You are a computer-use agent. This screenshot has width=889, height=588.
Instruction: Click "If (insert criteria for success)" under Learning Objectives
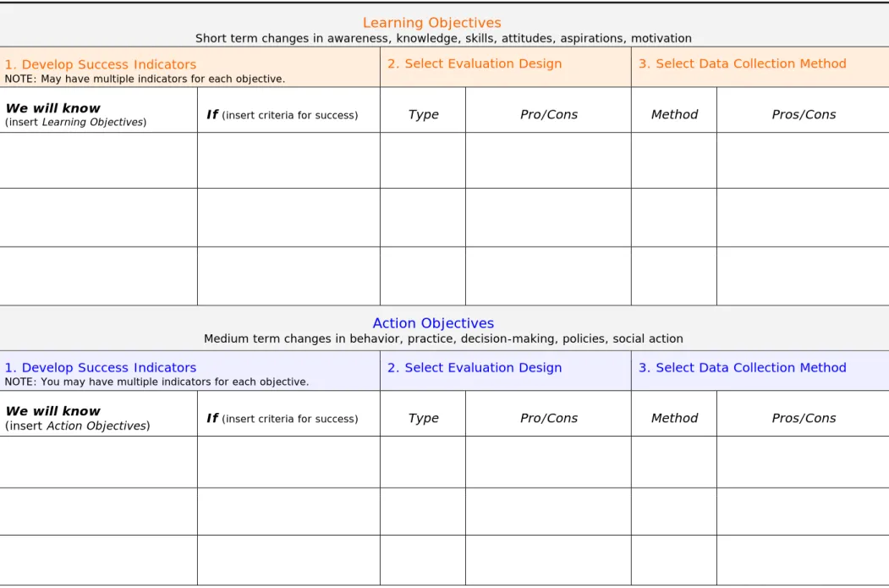click(x=283, y=114)
